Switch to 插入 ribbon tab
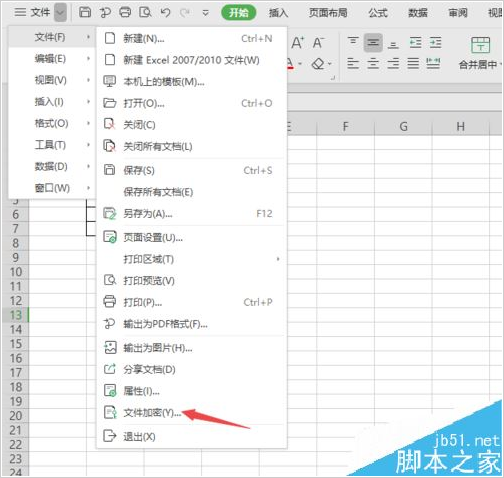The width and height of the screenshot is (504, 478). [x=278, y=13]
